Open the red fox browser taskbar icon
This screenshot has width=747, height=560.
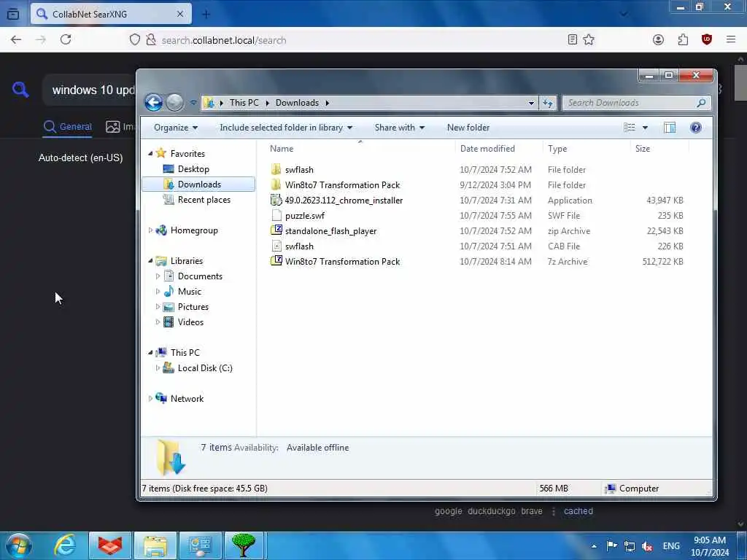[x=110, y=545]
